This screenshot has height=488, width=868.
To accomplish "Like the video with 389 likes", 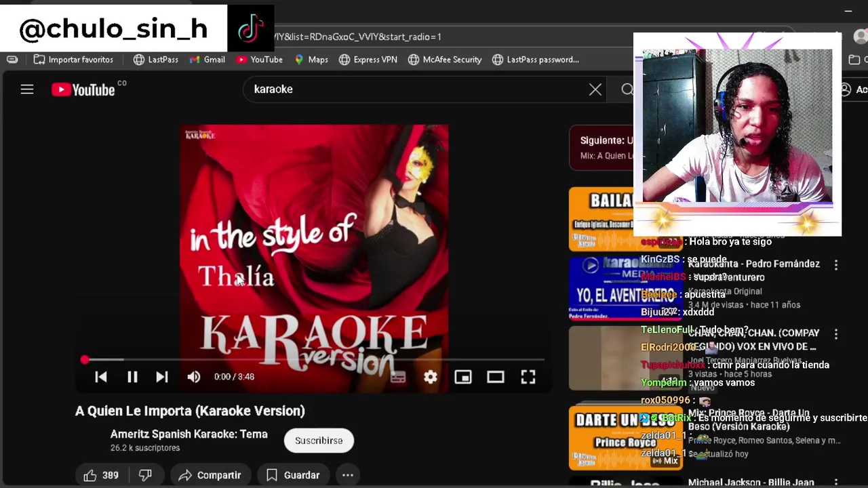I will click(101, 475).
